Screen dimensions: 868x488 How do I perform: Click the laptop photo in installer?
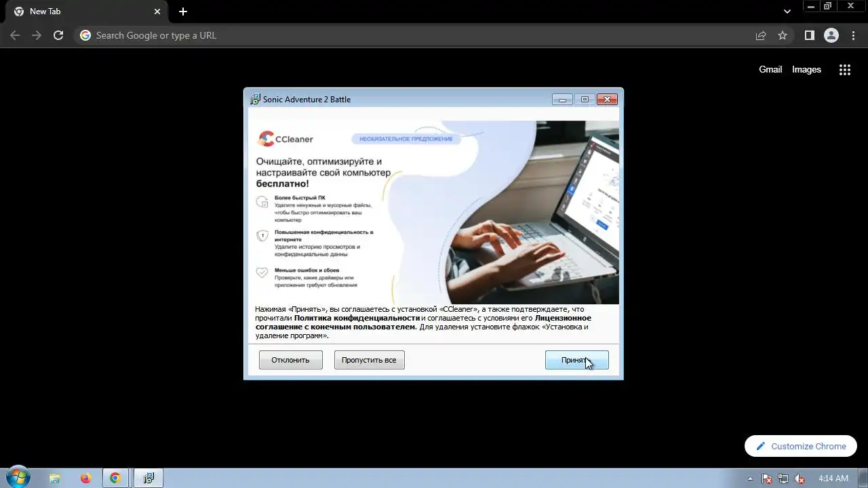click(x=532, y=212)
